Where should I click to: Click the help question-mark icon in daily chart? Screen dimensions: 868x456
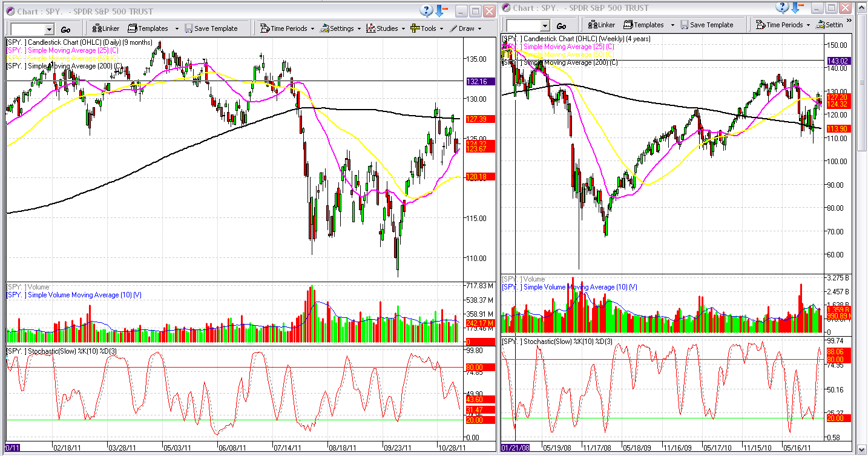click(x=427, y=10)
